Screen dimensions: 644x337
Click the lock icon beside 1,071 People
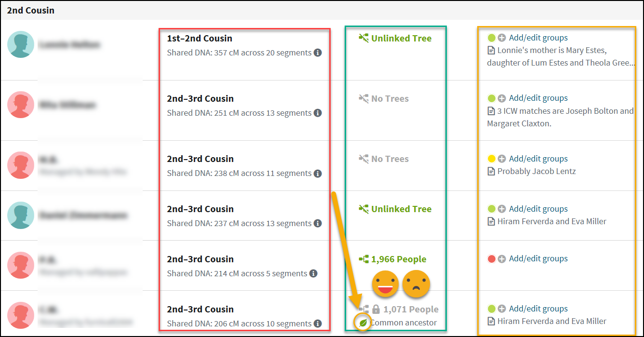376,310
